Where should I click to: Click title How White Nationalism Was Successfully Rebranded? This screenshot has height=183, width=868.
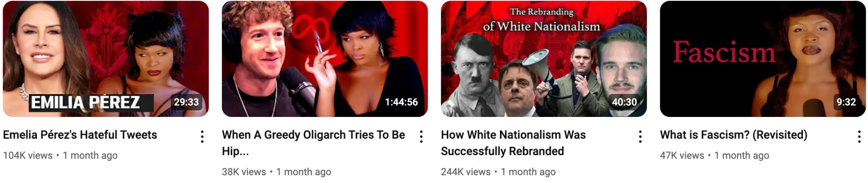[x=513, y=143]
